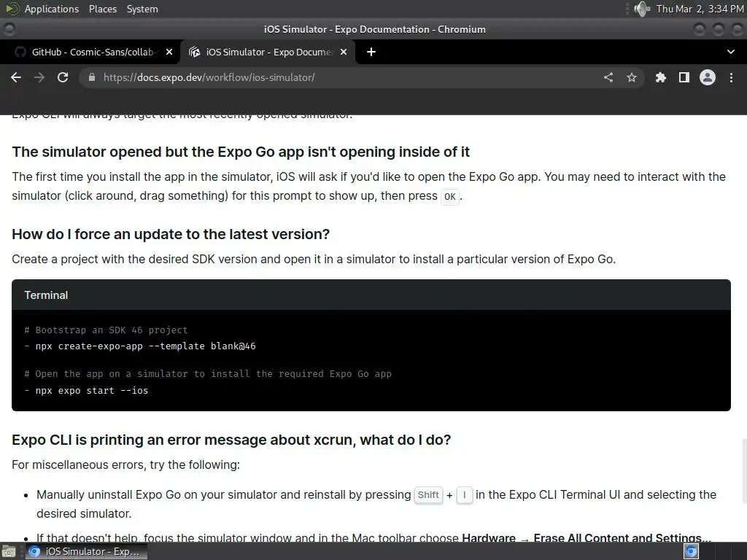The image size is (747, 560).
Task: Click the Applications menu logo icon
Action: point(12,9)
